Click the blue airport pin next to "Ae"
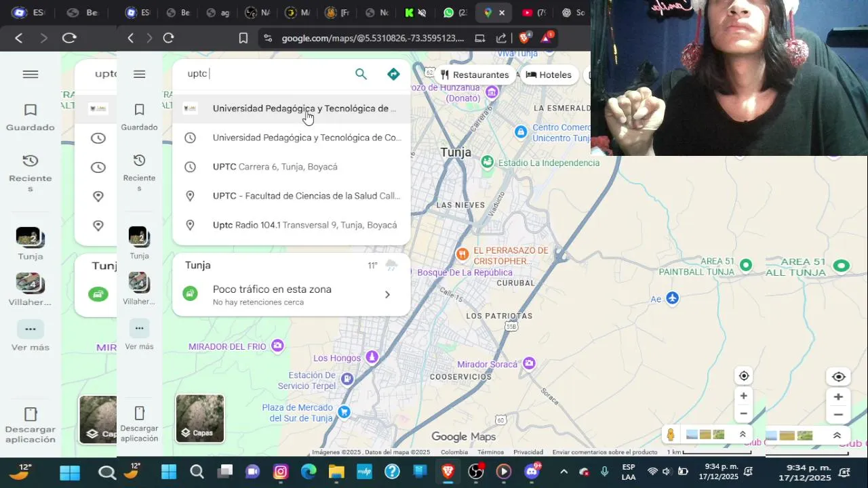 [x=672, y=298]
